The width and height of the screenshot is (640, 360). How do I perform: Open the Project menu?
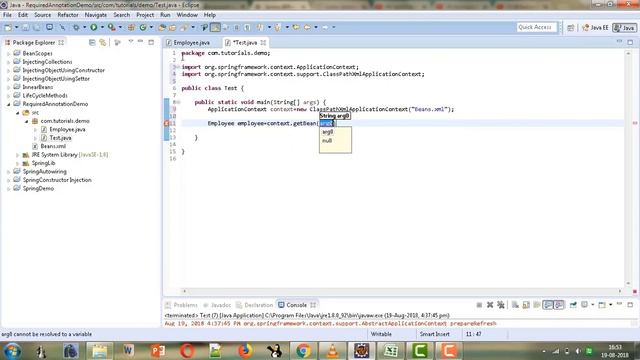[x=145, y=15]
